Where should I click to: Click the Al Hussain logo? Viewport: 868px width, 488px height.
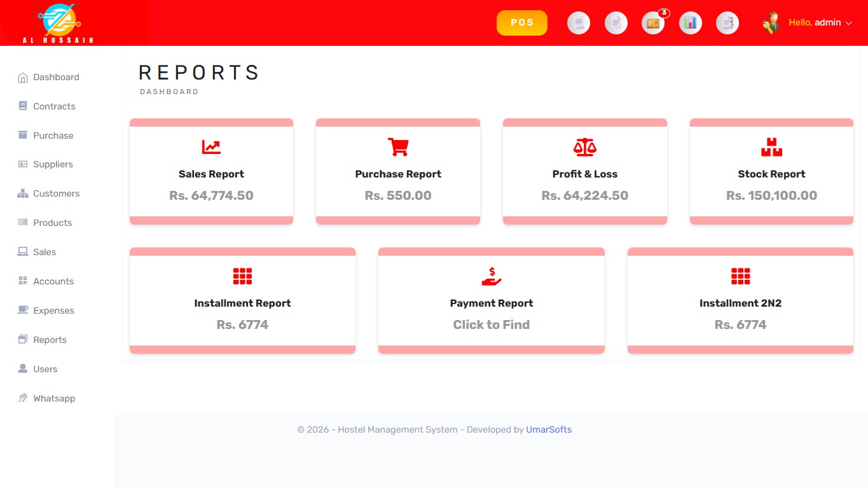[x=58, y=23]
